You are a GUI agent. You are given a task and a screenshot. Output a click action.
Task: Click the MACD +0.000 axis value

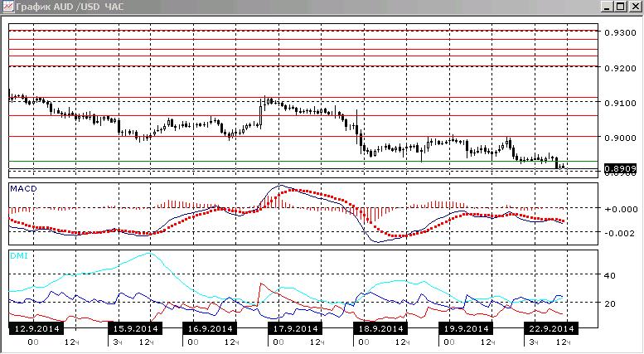tap(621, 209)
